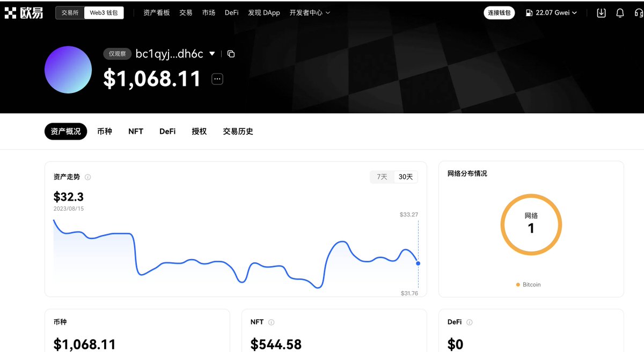
Task: Click the 2023/08/15 date label
Action: (x=69, y=209)
